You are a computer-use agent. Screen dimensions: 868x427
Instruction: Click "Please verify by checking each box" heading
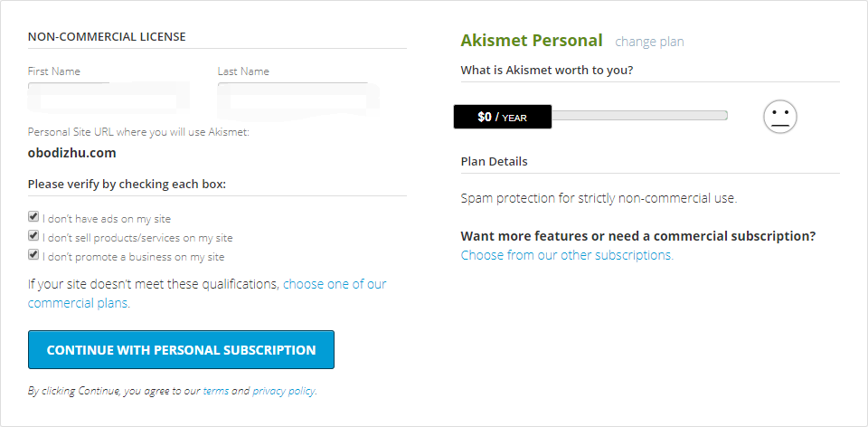127,185
